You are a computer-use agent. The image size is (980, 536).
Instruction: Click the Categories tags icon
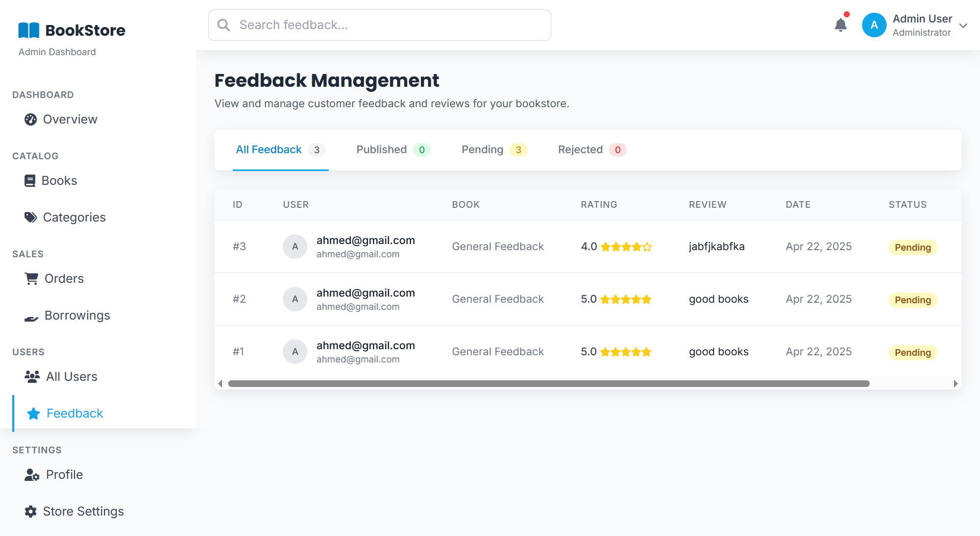click(31, 217)
